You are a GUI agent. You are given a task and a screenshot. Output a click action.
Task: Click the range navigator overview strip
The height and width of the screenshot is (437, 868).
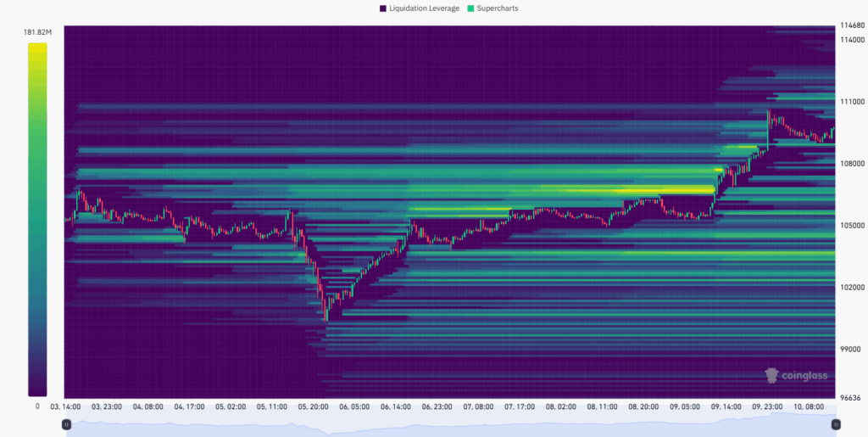[x=451, y=424]
